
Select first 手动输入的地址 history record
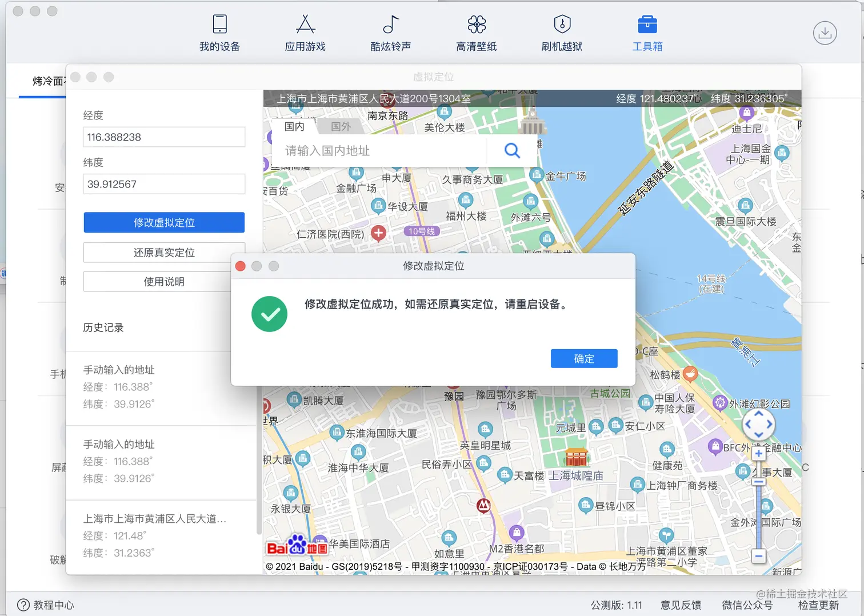click(x=161, y=387)
